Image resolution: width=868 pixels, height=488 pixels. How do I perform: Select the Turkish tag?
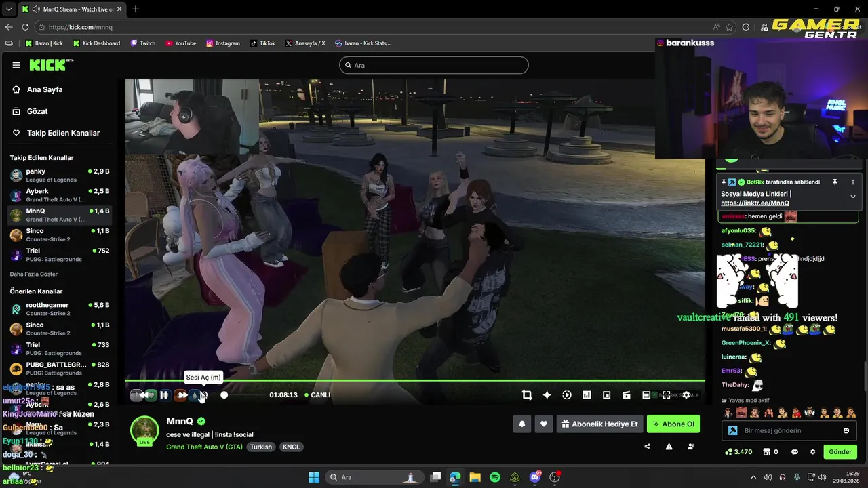click(x=261, y=447)
